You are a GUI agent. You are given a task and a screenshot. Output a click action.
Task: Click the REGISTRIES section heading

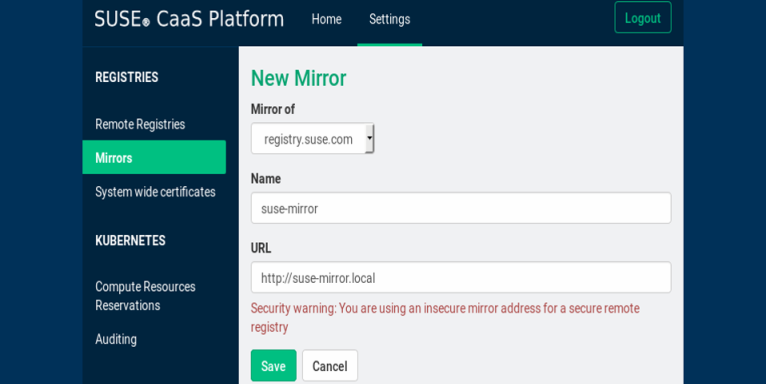point(127,77)
